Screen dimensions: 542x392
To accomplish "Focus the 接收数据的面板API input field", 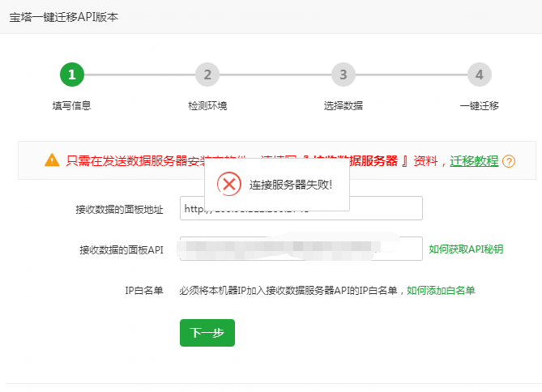I will pyautogui.click(x=301, y=249).
